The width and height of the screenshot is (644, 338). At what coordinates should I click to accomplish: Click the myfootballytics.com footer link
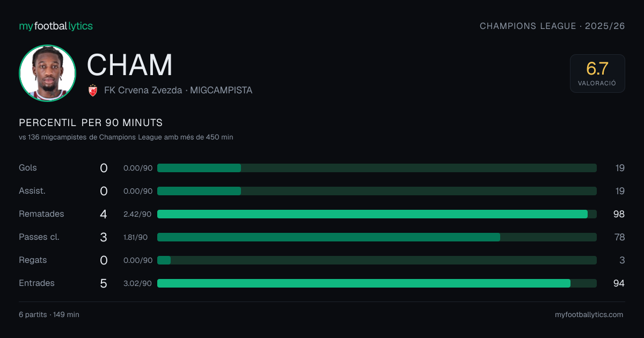(589, 314)
